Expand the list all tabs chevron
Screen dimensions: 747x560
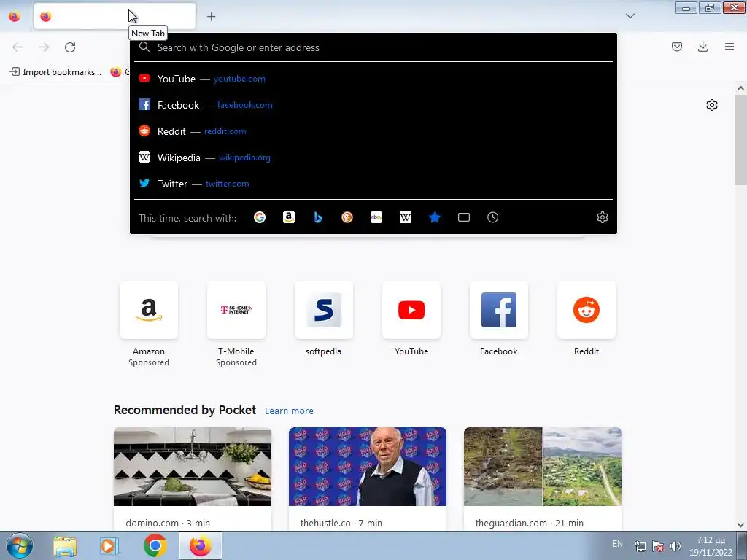point(630,16)
